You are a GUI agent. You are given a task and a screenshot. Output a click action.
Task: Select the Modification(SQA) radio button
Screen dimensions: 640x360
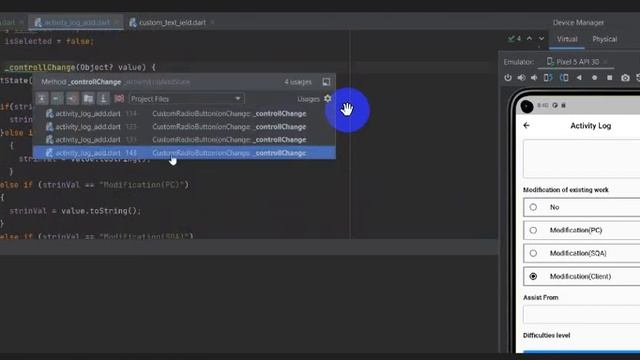(533, 253)
